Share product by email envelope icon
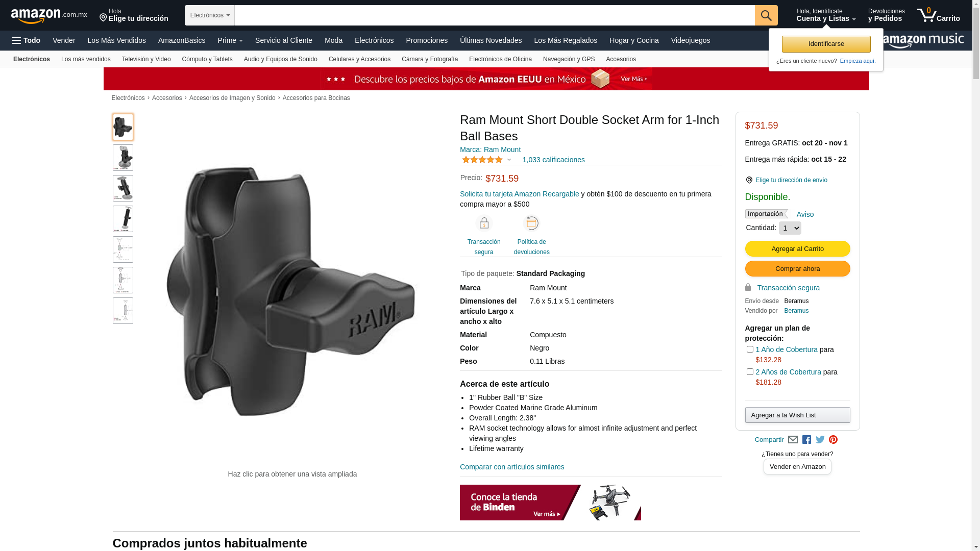The width and height of the screenshot is (980, 551). pos(793,440)
